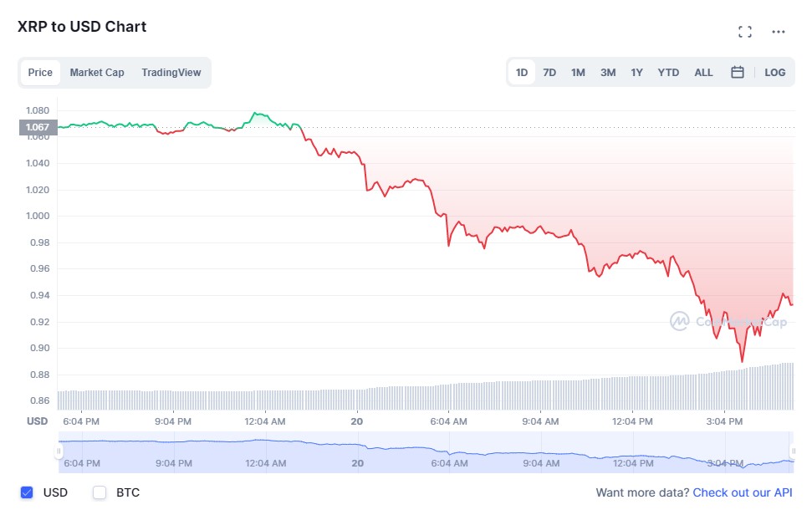Open fullscreen chart view

pyautogui.click(x=744, y=32)
